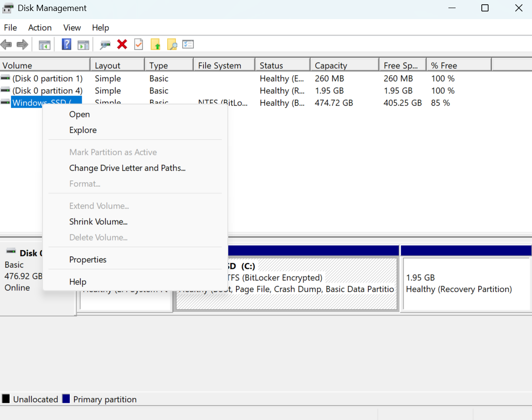Choose Shrink Volume... from context menu
The width and height of the screenshot is (532, 420).
coord(98,222)
